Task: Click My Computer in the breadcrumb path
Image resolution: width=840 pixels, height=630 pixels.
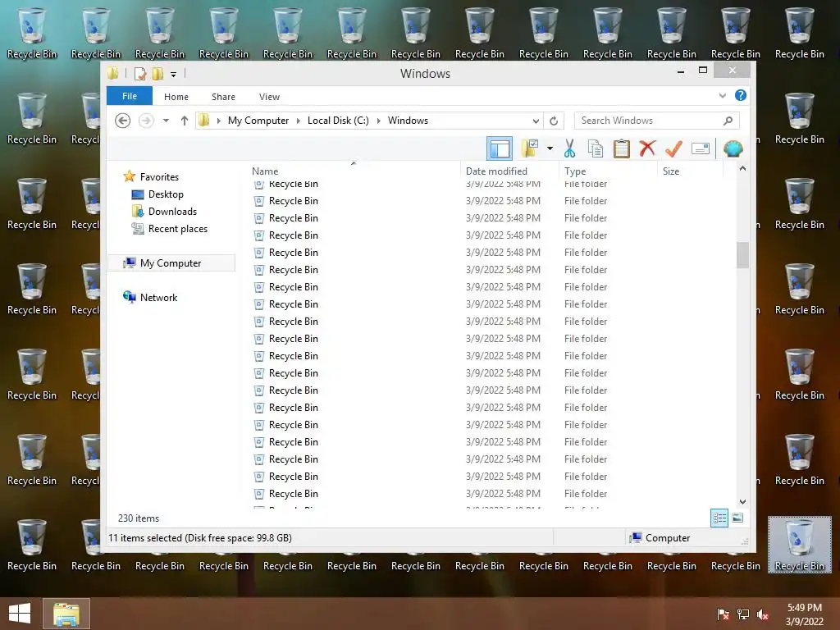Action: (258, 121)
